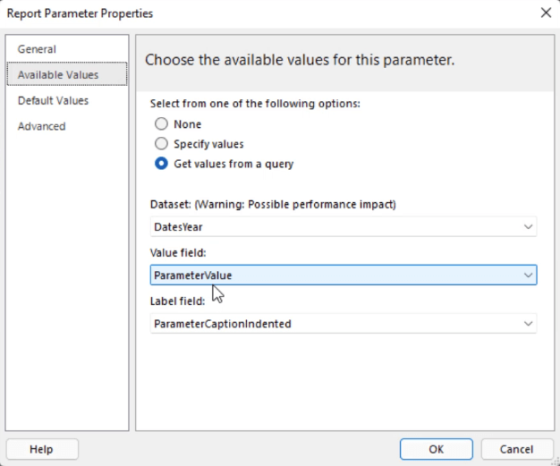Click the Choose the available values heading

click(300, 60)
